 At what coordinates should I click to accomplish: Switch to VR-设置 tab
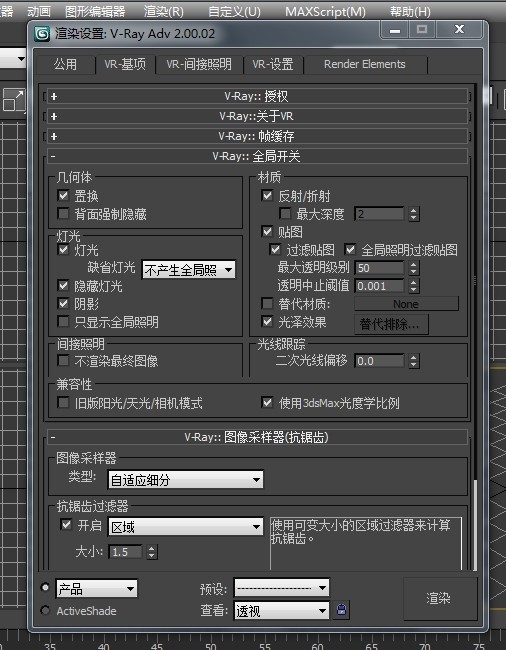[x=273, y=64]
